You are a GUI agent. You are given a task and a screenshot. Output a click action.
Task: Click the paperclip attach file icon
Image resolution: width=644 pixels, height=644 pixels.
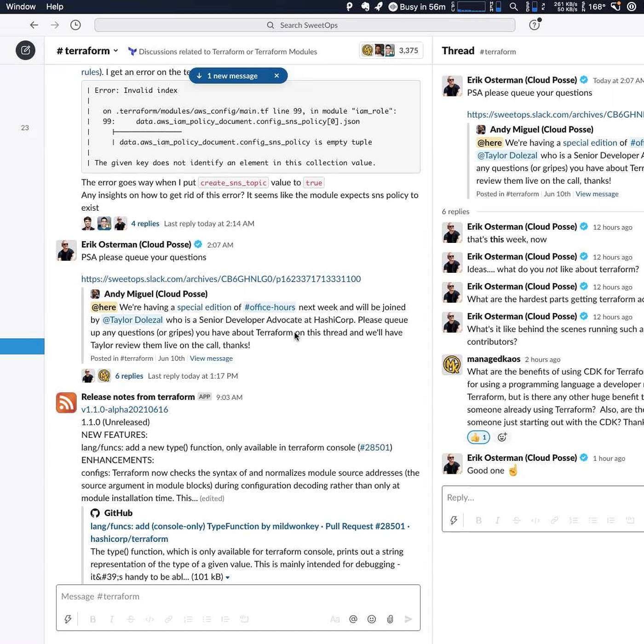coord(390,619)
